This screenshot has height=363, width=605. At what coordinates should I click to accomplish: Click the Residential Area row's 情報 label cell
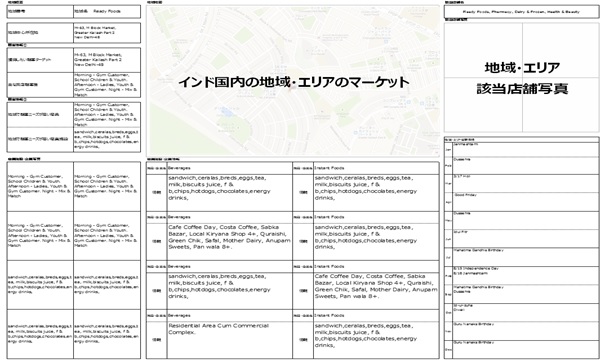pos(157,340)
